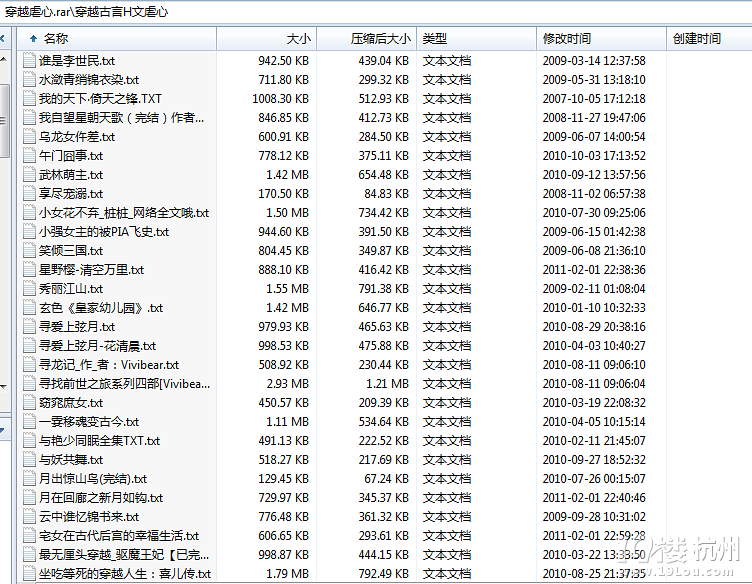Select file name 寻找前世之旅系列四部[Vivibea...
This screenshot has height=584, width=752.
[124, 384]
